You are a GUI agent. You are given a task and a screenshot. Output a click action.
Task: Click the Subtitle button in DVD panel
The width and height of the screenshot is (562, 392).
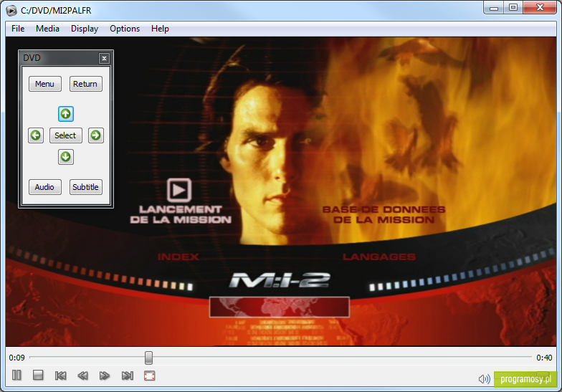(86, 187)
